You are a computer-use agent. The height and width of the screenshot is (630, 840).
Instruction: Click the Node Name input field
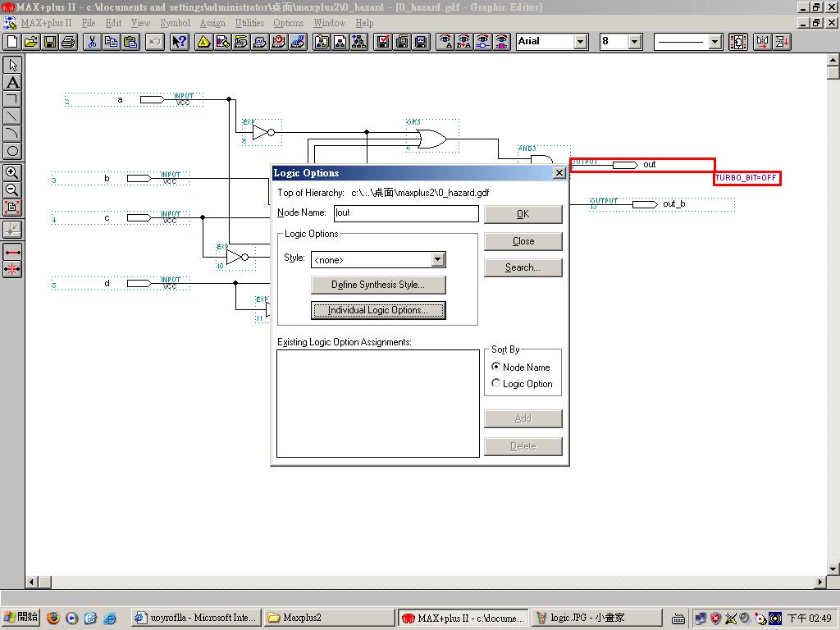pos(406,213)
